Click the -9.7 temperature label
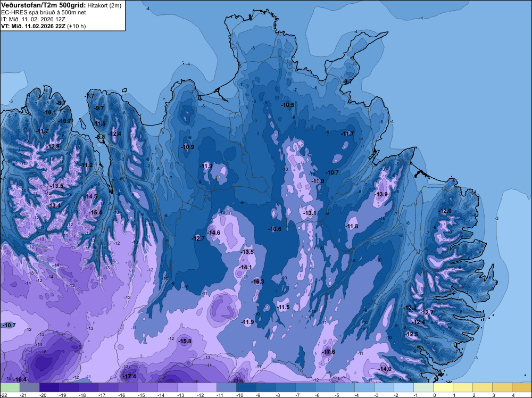Screen dimensions: 532x398 99,108
